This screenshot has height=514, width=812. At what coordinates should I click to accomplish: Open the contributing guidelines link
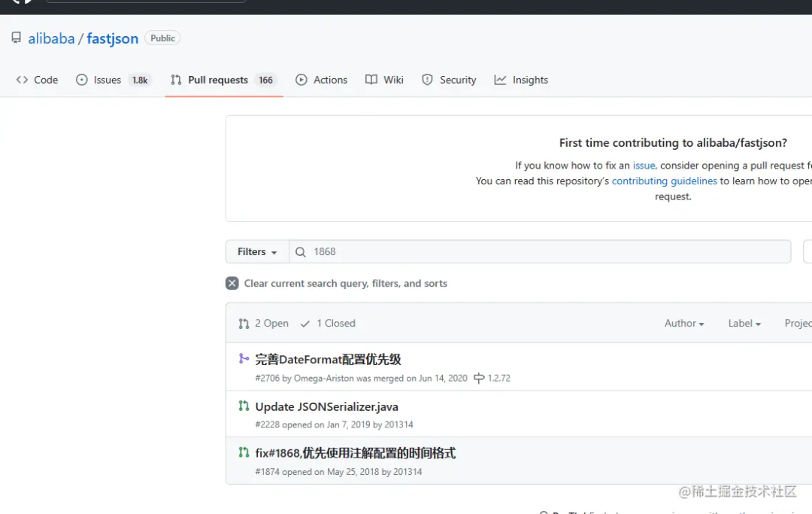pos(665,181)
